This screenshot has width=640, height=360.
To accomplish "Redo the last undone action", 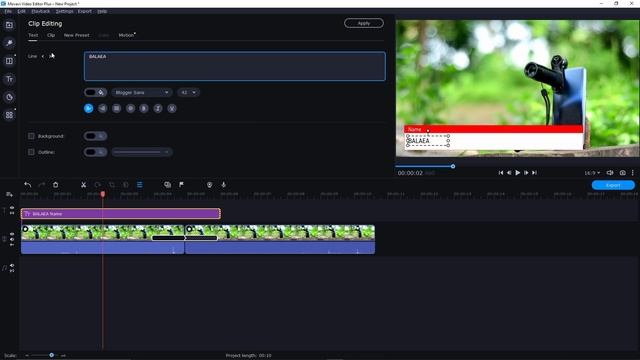I will 42,185.
